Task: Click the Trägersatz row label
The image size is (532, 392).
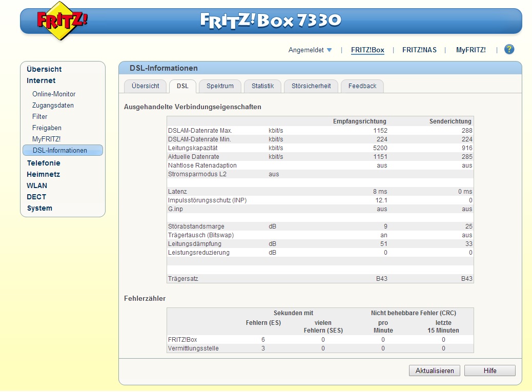Action: point(183,279)
